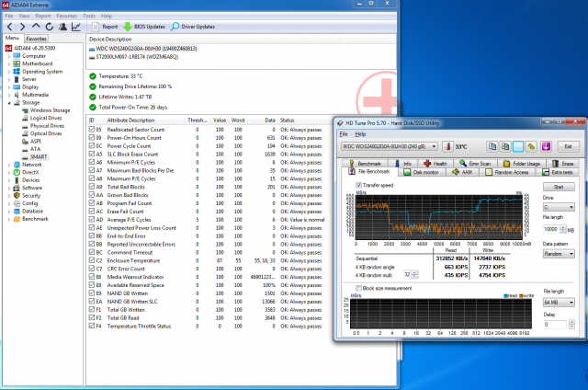Click the thermometer icon in HD Tune
The height and width of the screenshot is (390, 588).
447,146
